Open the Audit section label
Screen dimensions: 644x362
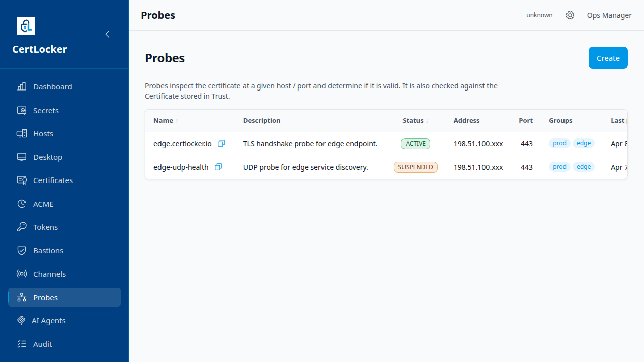43,344
